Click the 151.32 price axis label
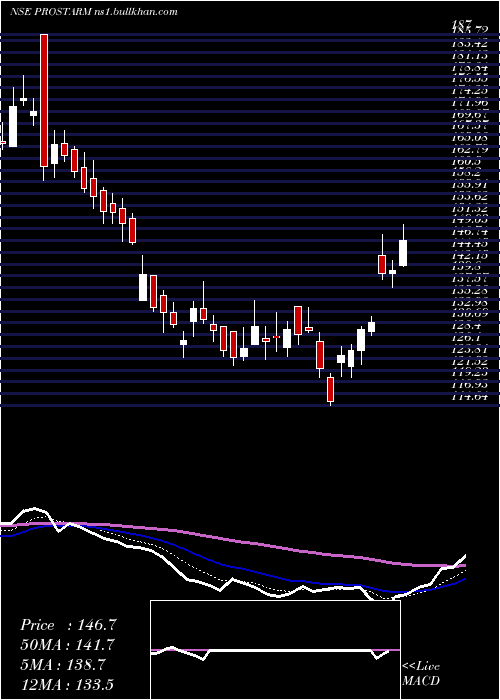This screenshot has height=700, width=500. point(469,208)
